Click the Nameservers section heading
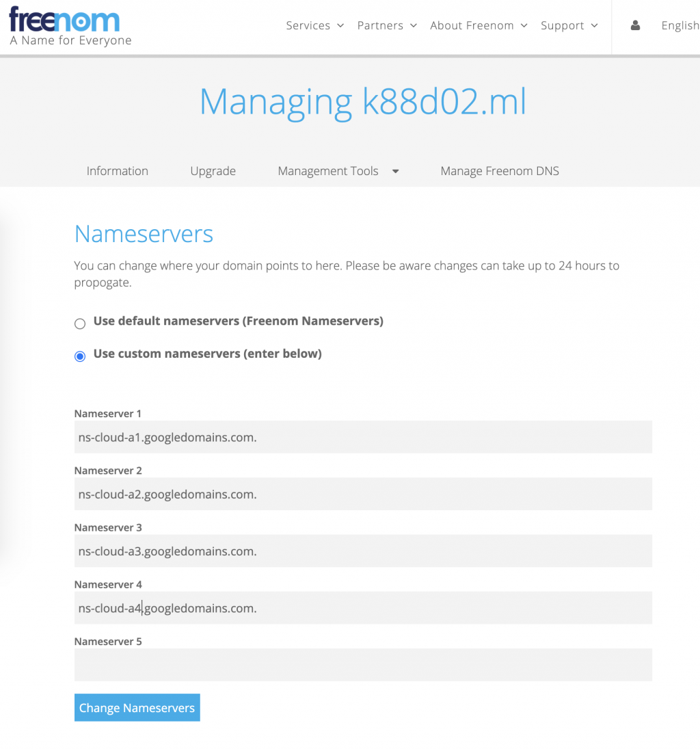The height and width of the screenshot is (749, 700). point(144,234)
